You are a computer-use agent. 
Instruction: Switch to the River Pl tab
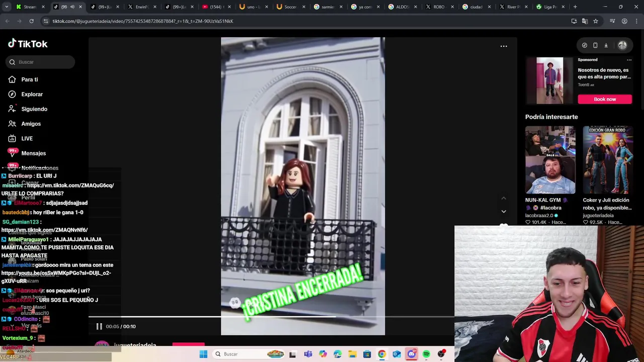(x=513, y=7)
